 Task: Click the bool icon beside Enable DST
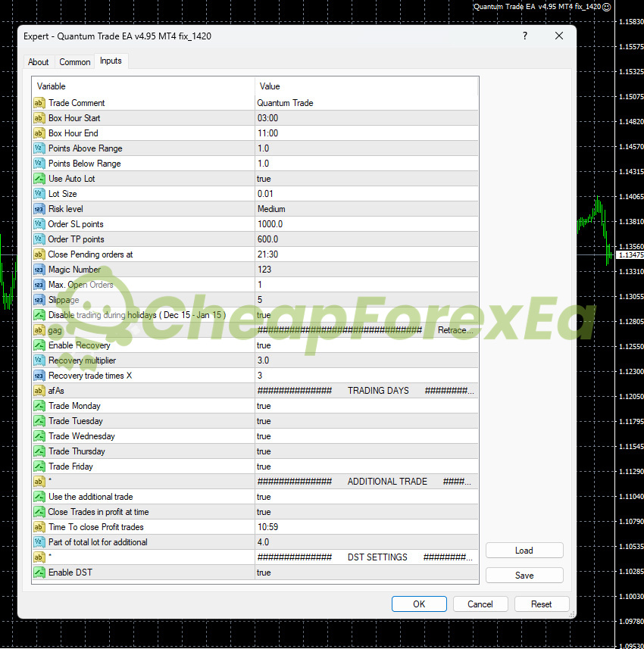[39, 573]
